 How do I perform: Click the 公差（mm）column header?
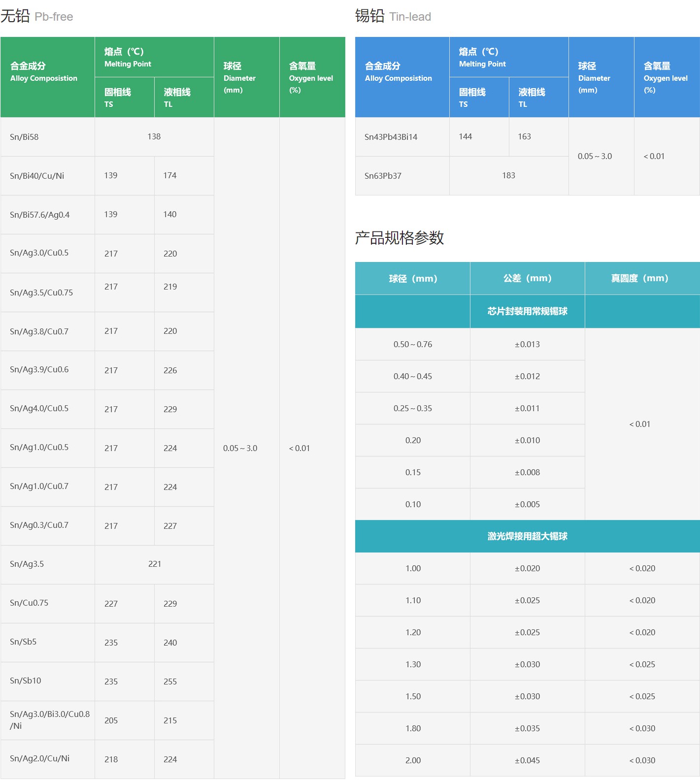click(x=527, y=278)
